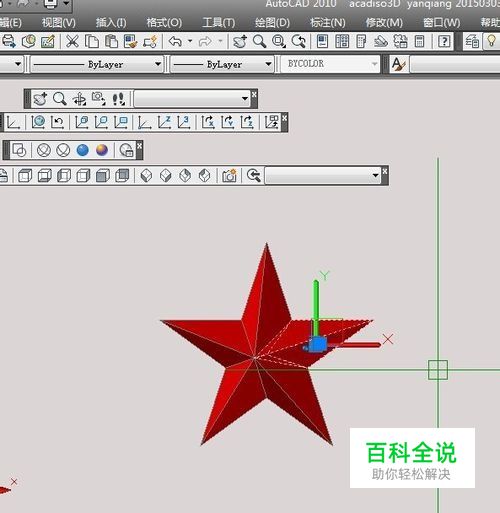The height and width of the screenshot is (513, 500).
Task: Click the Rotate UCS about Y icon
Action: 228,122
